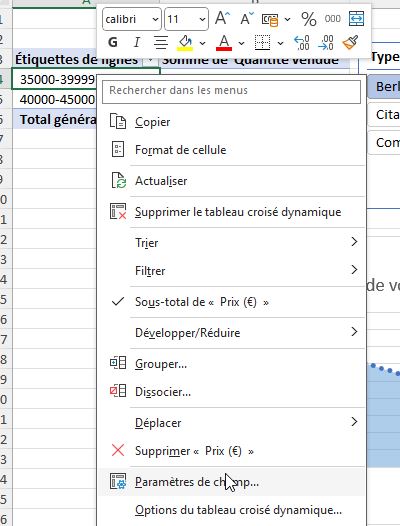400x526 pixels.
Task: Open font name calibri dropdown
Action: [155, 19]
